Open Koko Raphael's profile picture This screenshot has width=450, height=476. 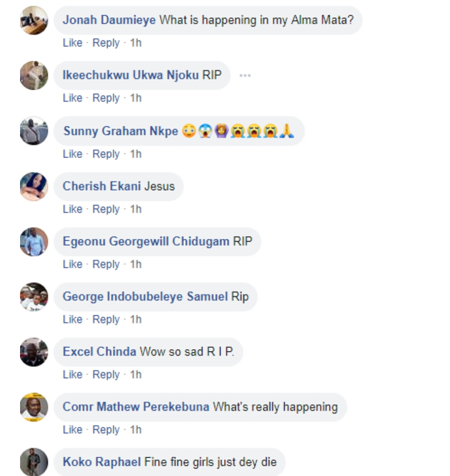pyautogui.click(x=34, y=462)
